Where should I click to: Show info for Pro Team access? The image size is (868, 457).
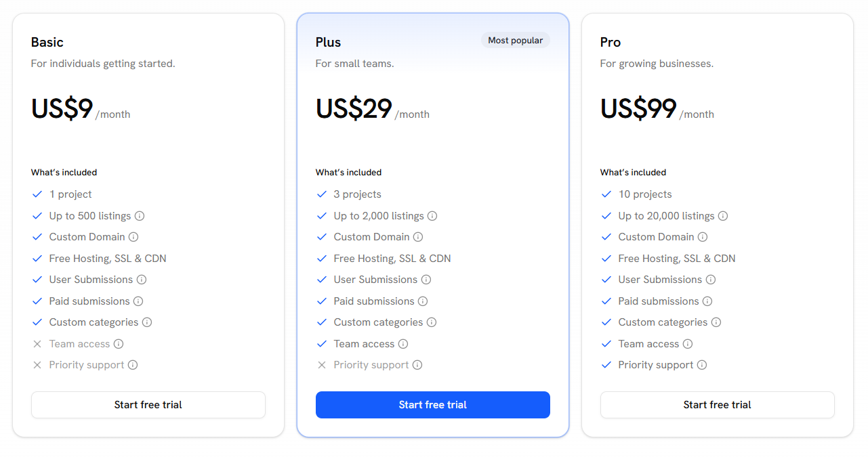[x=688, y=344]
